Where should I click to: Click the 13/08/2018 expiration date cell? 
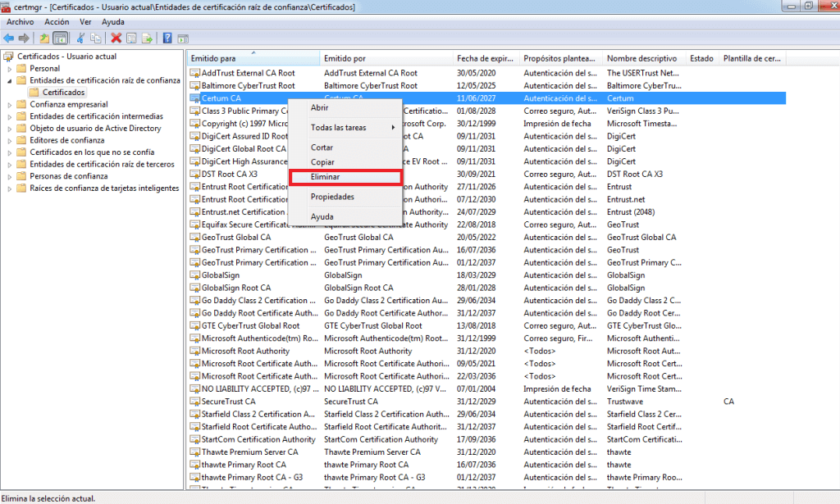pos(476,326)
